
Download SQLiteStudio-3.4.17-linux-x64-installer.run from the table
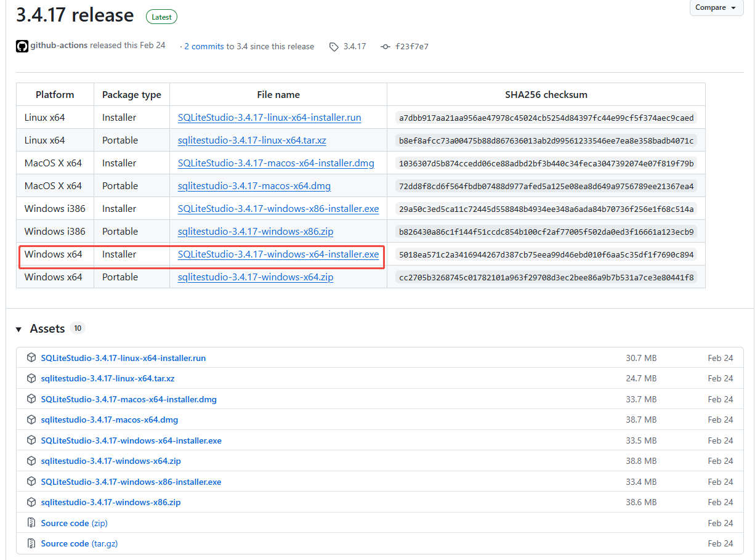click(x=269, y=118)
